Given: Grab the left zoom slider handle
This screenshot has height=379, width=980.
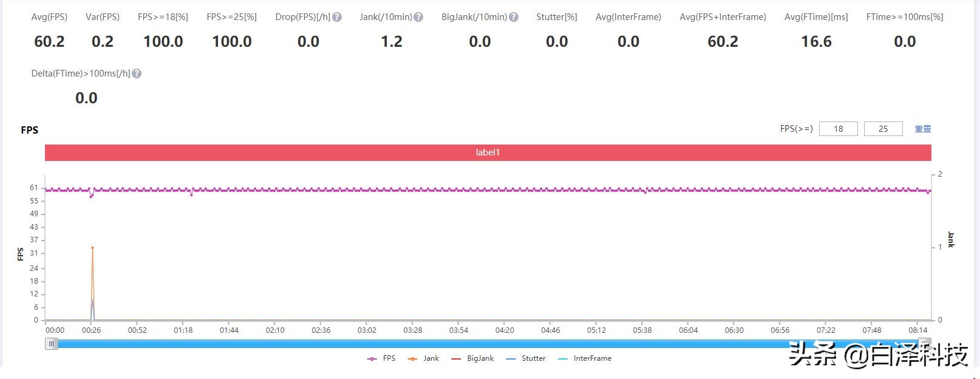Looking at the screenshot, I should pos(52,344).
